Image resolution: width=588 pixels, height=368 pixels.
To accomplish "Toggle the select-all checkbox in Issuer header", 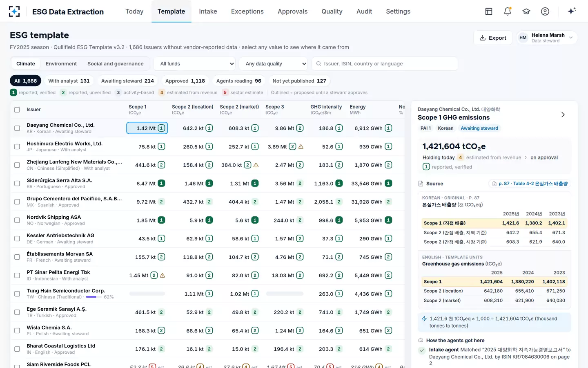I will [17, 110].
